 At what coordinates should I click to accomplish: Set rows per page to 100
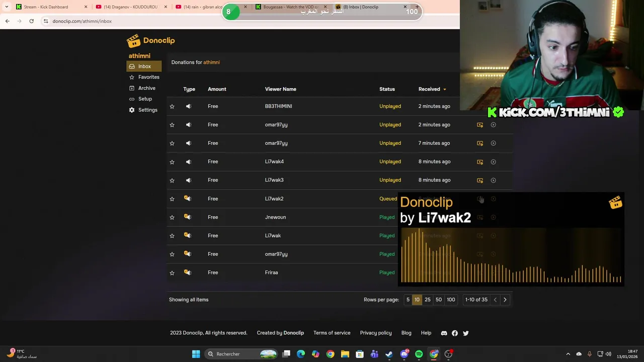(451, 300)
